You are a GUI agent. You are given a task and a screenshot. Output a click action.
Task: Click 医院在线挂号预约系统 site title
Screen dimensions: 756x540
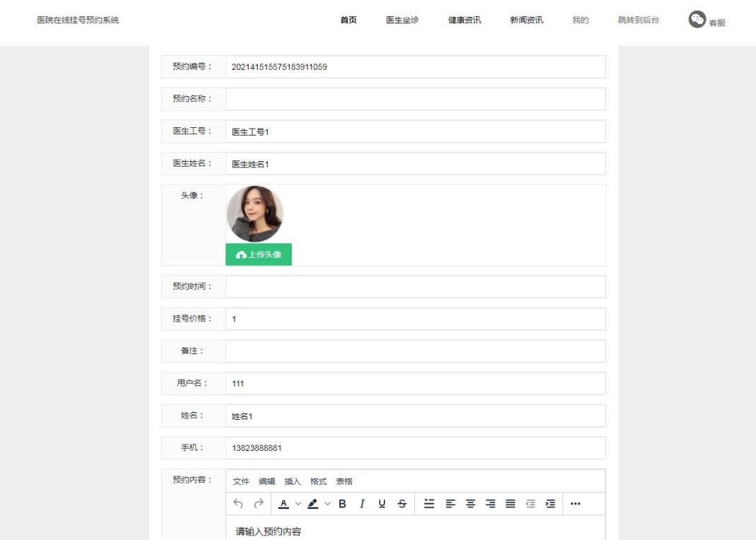click(x=78, y=20)
